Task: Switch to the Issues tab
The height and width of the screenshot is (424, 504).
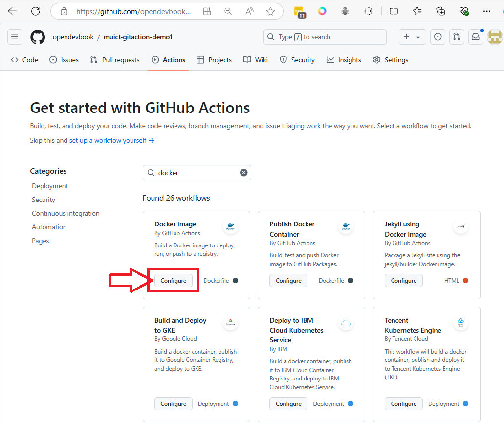Action: click(x=64, y=60)
